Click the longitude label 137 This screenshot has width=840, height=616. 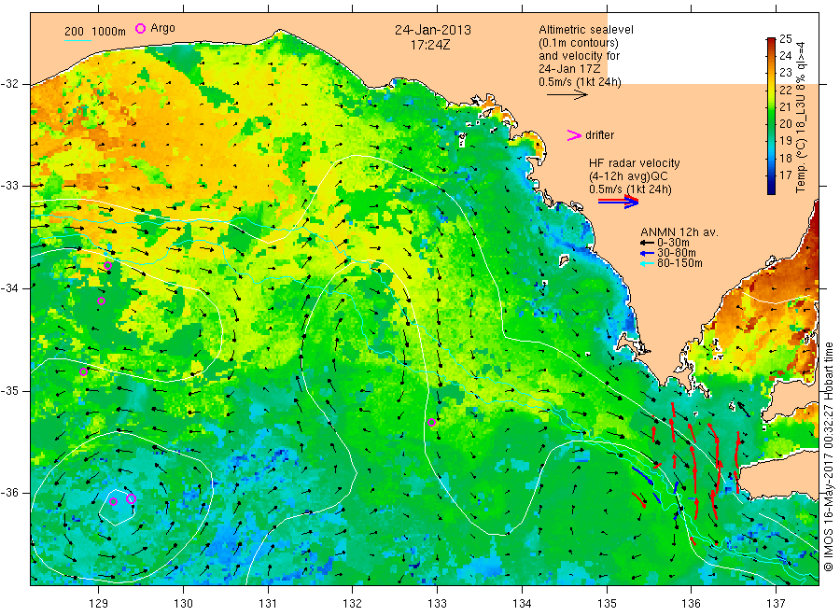pos(777,604)
